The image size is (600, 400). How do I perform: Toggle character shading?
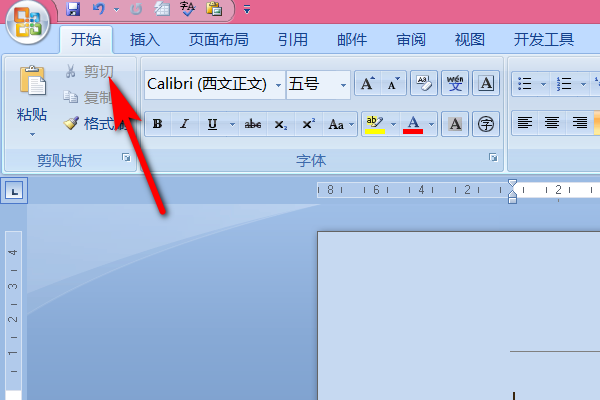click(x=455, y=124)
